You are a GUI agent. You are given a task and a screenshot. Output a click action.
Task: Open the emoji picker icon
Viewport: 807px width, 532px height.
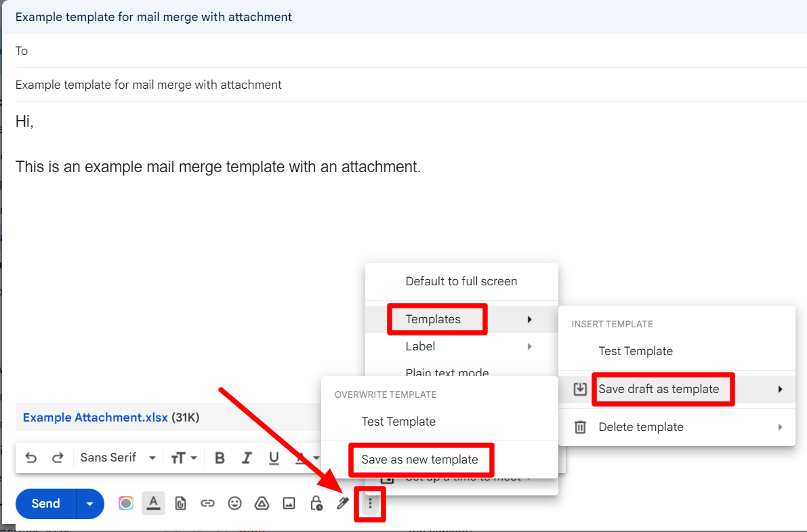234,503
